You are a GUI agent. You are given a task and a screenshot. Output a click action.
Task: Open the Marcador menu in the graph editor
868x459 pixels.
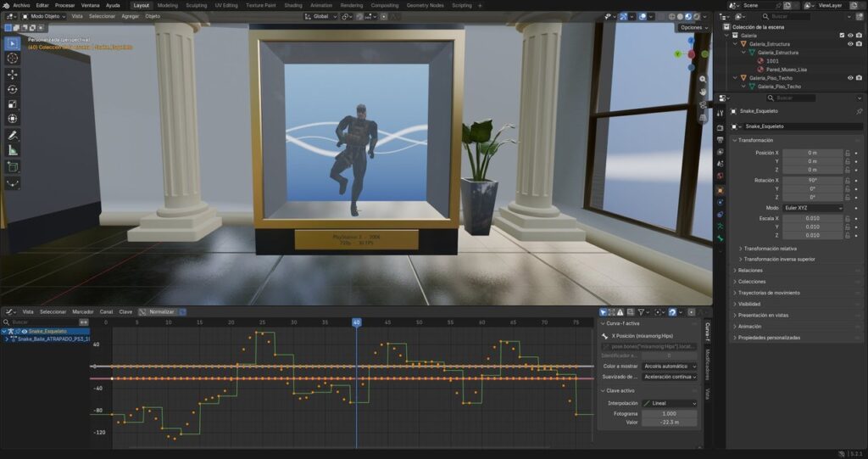(x=83, y=312)
